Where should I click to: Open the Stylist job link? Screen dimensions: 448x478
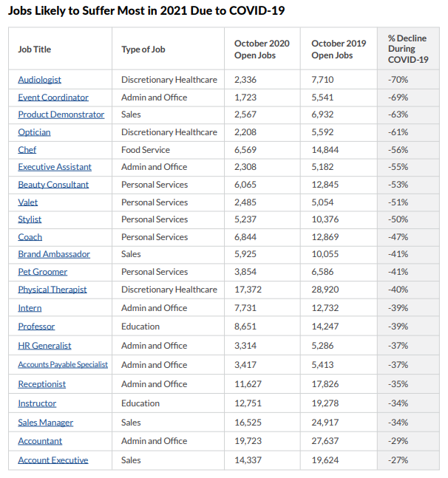click(30, 219)
